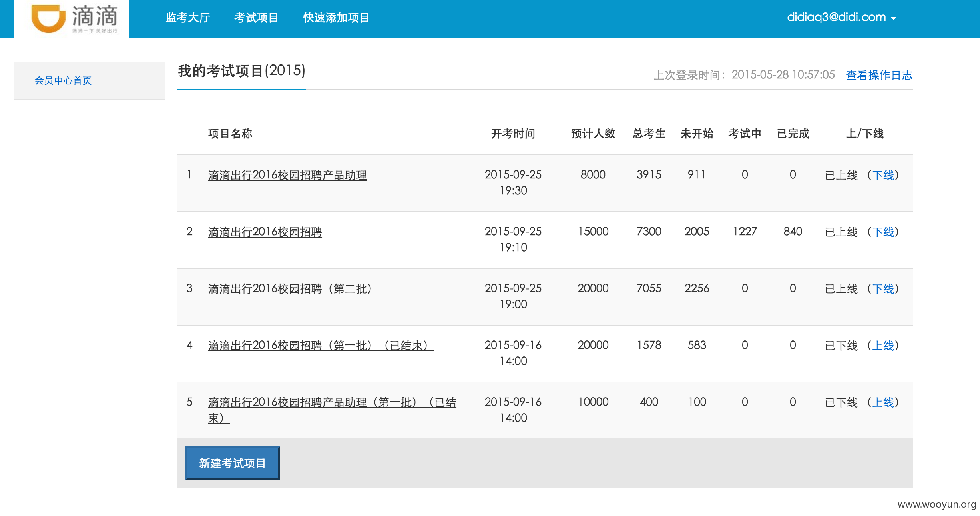Click 下线 for row 1 产品助理 project
Viewport: 980px width, 516px height.
click(883, 175)
